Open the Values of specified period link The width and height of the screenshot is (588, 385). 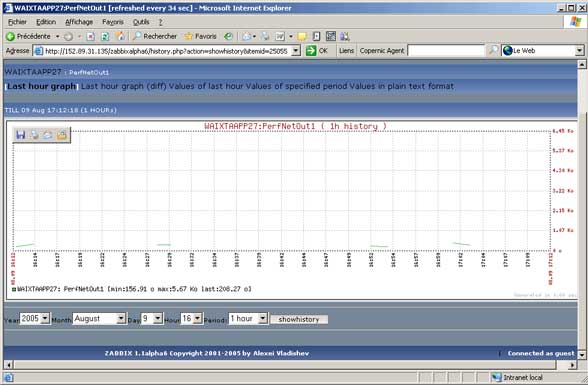296,86
